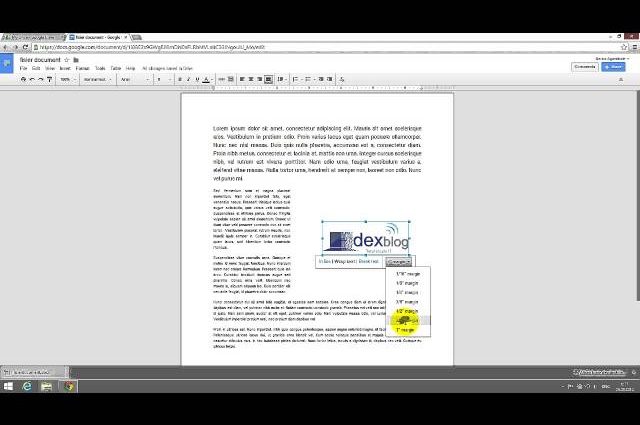Open the Format menu
Screen dimensions: 640x425
click(x=82, y=68)
